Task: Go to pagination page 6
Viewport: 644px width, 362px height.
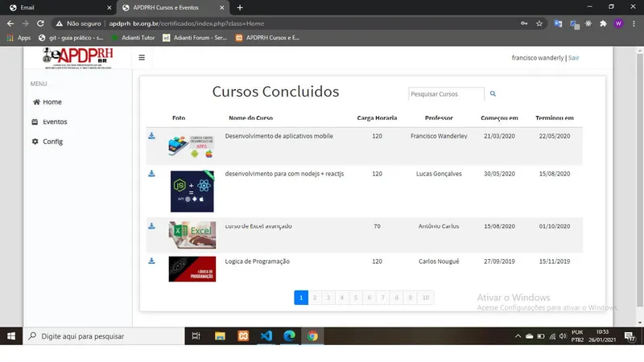Action: [x=369, y=298]
